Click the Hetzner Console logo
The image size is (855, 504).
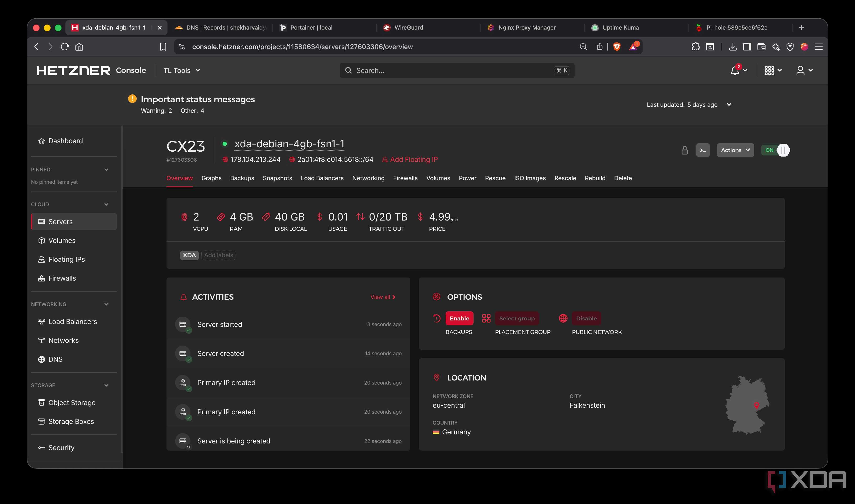coord(91,70)
